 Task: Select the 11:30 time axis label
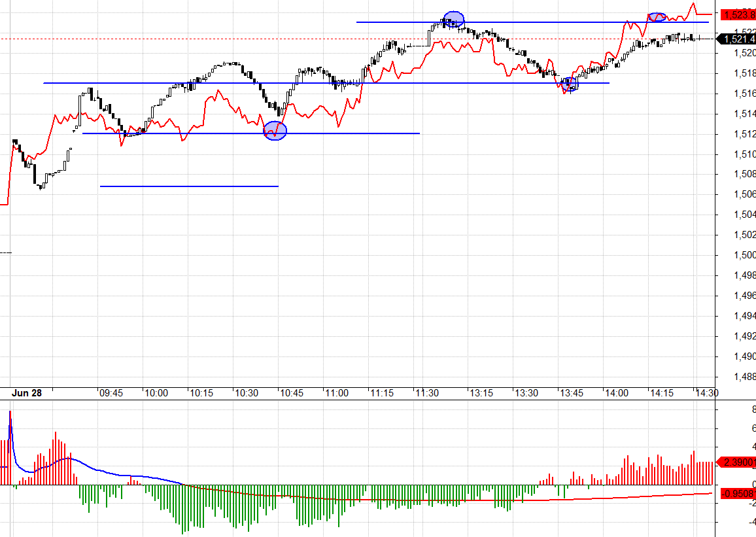pyautogui.click(x=426, y=393)
